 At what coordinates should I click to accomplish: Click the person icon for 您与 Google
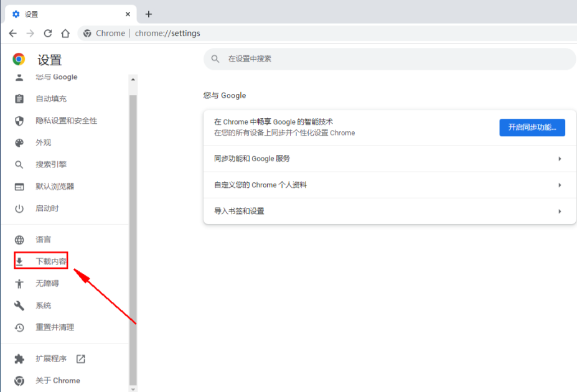pyautogui.click(x=19, y=77)
